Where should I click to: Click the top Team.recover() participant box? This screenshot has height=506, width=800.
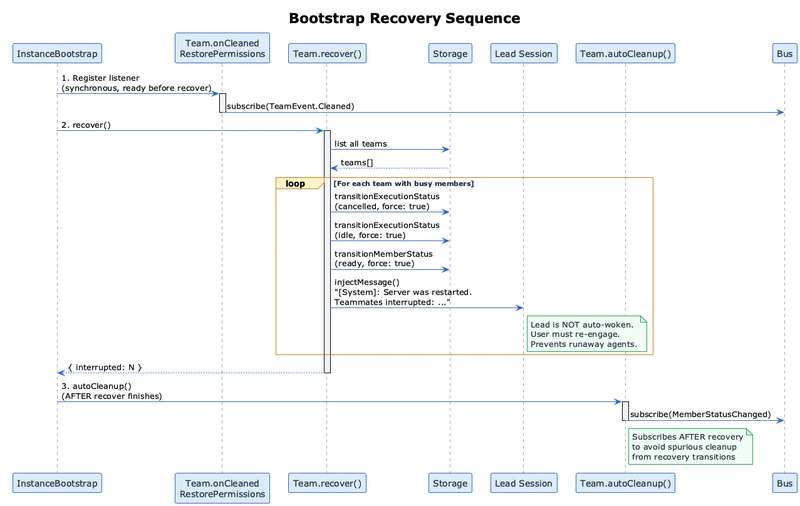click(x=326, y=53)
